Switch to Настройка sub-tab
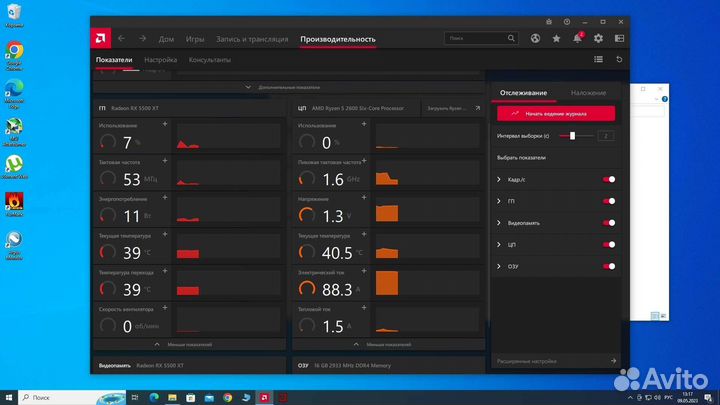Screen dimensions: 720x405 [160, 60]
